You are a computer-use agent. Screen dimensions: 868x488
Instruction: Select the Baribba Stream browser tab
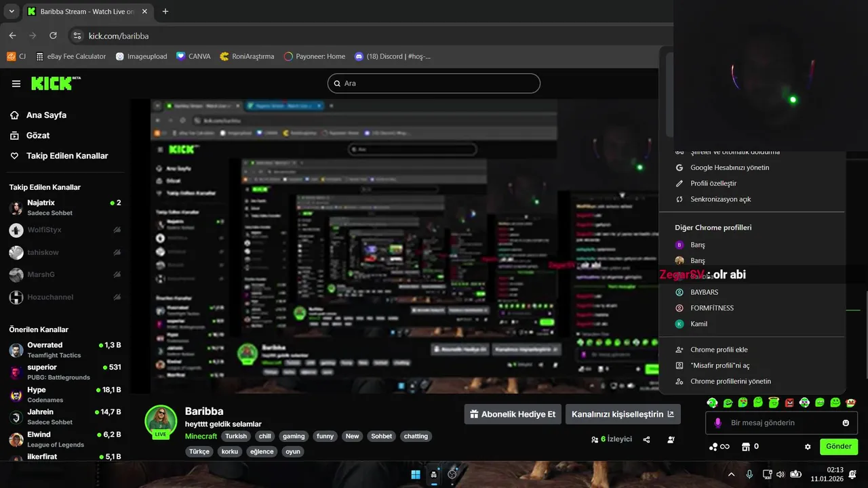click(x=88, y=12)
